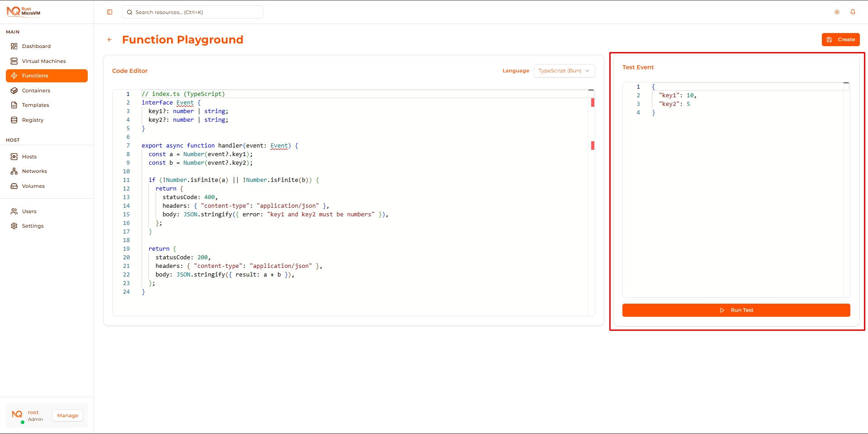
Task: Open the TypeScript (Bun) language dropdown
Action: pyautogui.click(x=564, y=71)
